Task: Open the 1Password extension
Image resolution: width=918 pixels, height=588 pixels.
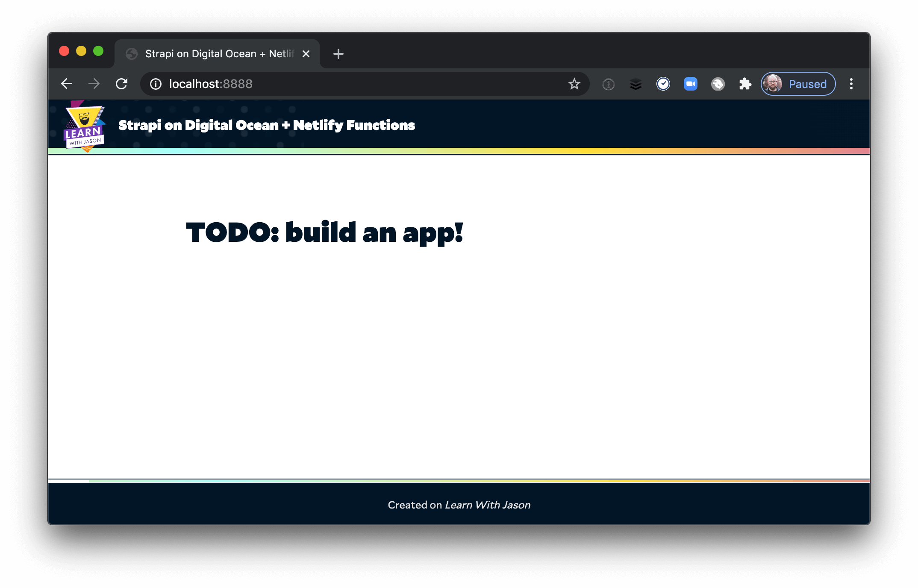Action: (608, 84)
